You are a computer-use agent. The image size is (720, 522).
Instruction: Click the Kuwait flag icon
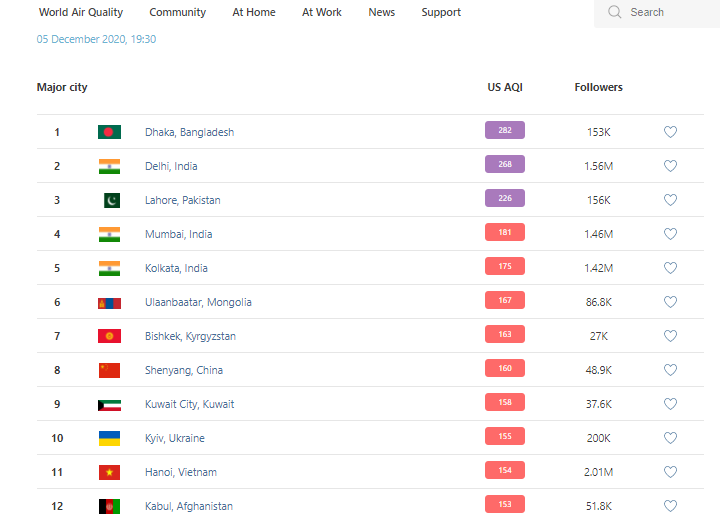109,404
